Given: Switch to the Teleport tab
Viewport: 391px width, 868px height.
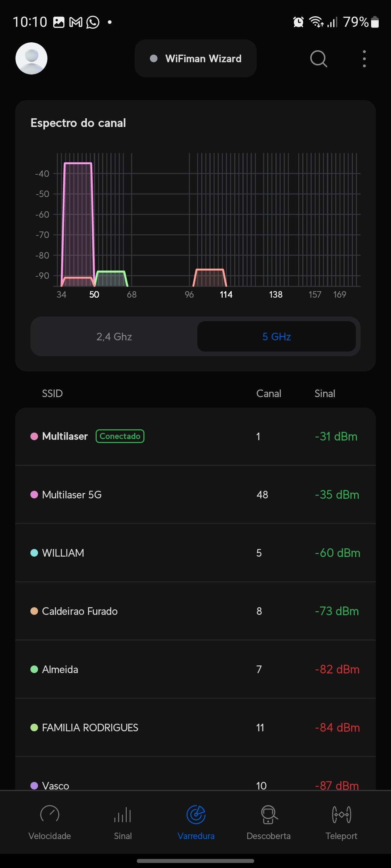Looking at the screenshot, I should coord(341,822).
